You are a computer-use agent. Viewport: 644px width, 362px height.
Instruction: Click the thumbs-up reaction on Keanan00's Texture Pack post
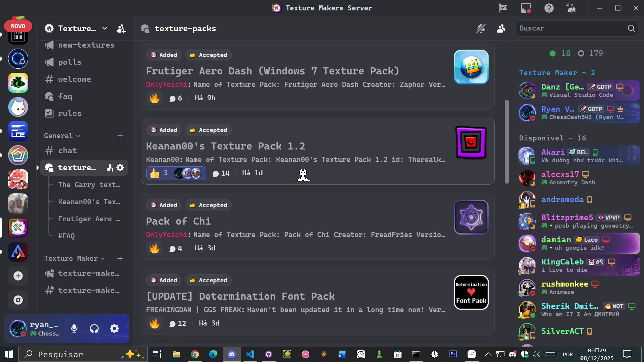[155, 173]
